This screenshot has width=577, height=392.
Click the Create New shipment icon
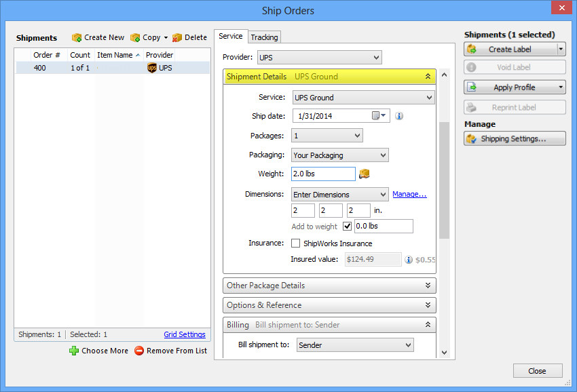tap(77, 37)
